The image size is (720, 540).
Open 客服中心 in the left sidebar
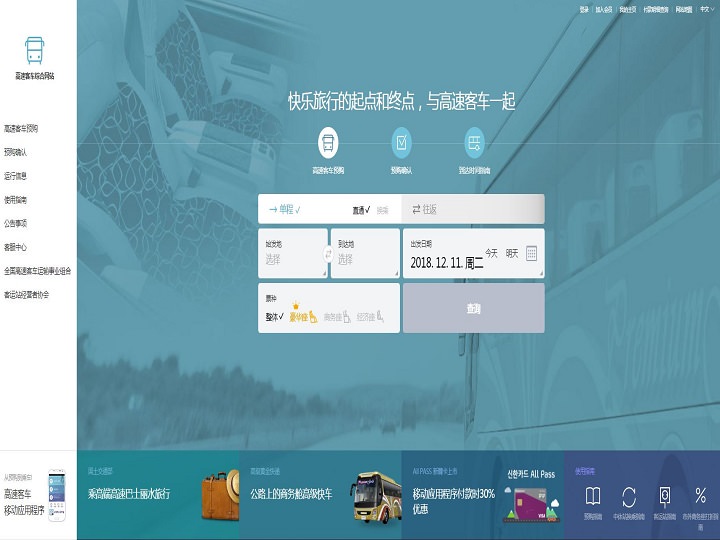pyautogui.click(x=15, y=248)
